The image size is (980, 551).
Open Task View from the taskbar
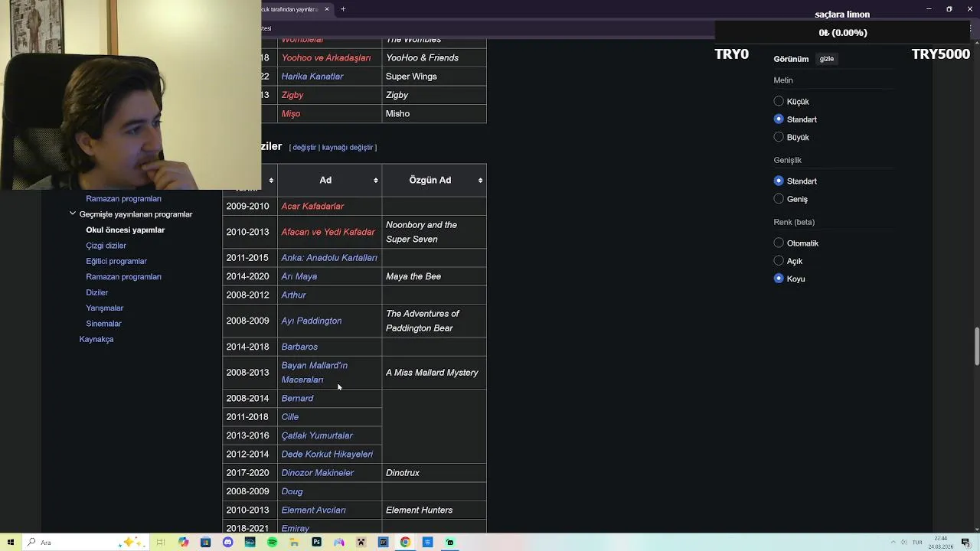click(x=161, y=542)
